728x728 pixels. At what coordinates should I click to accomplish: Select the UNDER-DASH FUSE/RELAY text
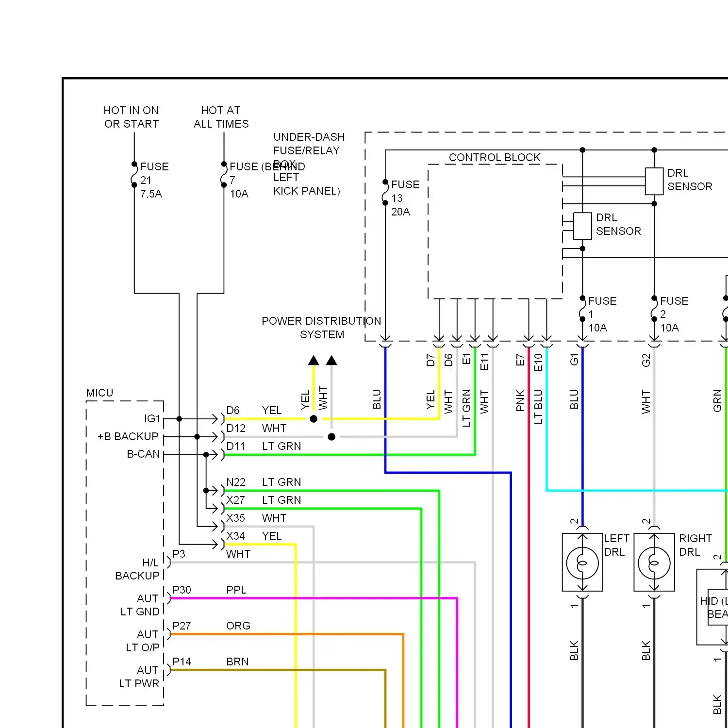coord(309,144)
